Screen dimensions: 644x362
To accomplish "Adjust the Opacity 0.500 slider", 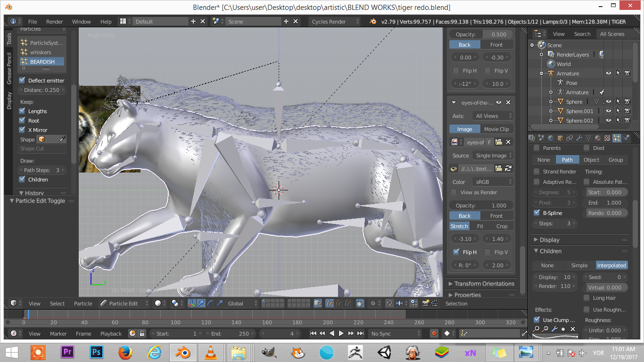I will pos(481,34).
